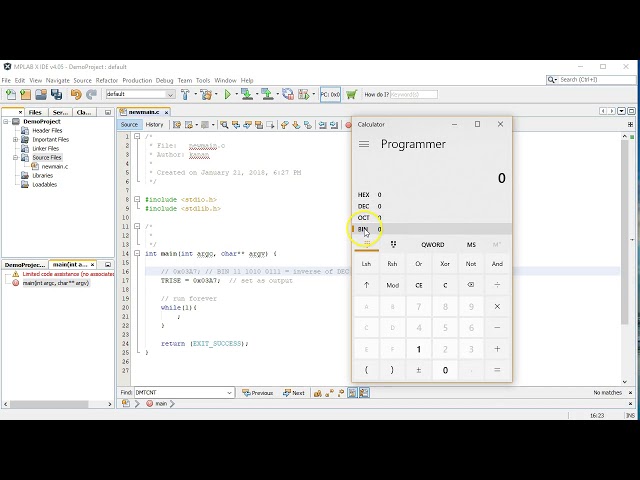The image size is (640, 480).
Task: Click Make and Program Device icon
Action: point(247,95)
